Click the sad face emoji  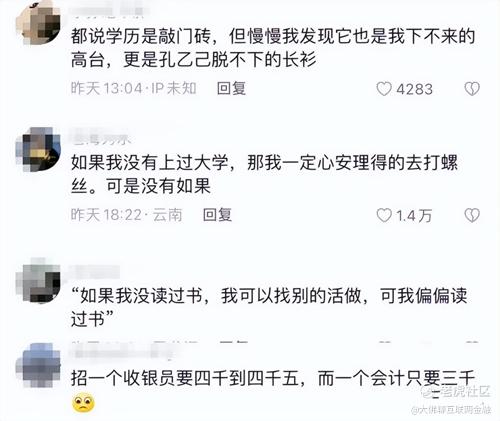coord(83,403)
